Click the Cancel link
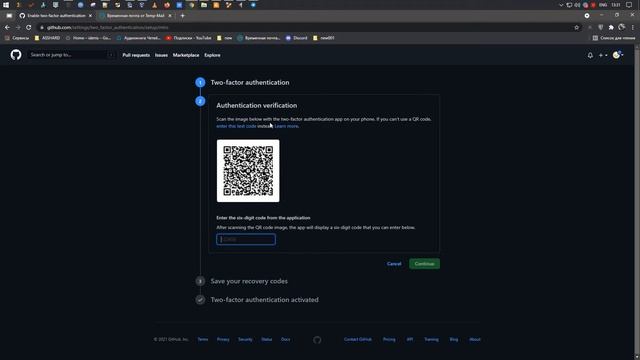Image resolution: width=640 pixels, height=360 pixels. pyautogui.click(x=394, y=264)
